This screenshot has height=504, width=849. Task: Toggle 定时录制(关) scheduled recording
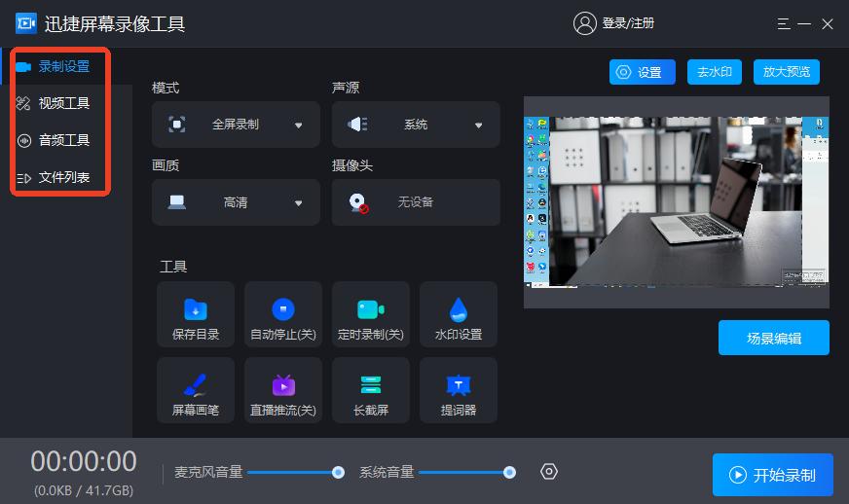(x=371, y=314)
